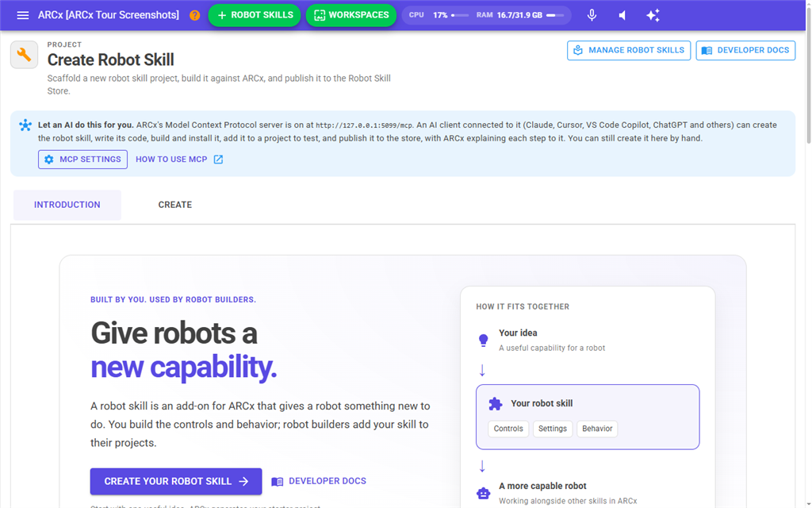Click the Your idea text
This screenshot has height=508, width=812.
518,333
